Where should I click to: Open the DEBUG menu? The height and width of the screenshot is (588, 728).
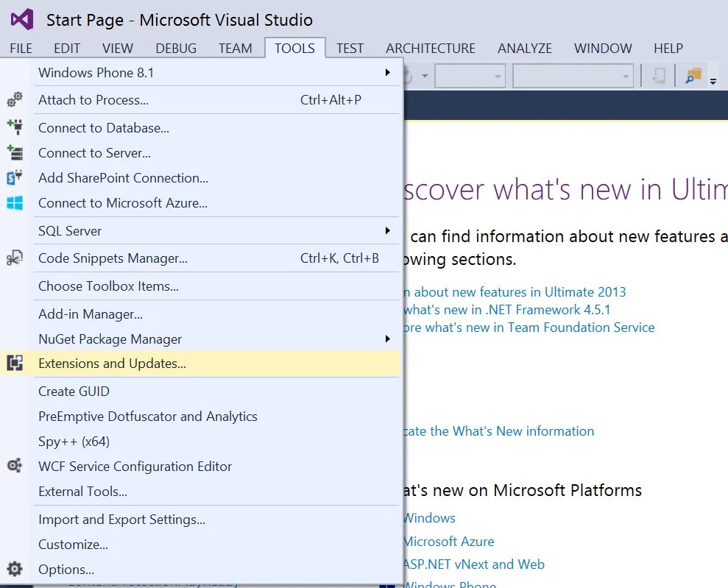point(176,49)
